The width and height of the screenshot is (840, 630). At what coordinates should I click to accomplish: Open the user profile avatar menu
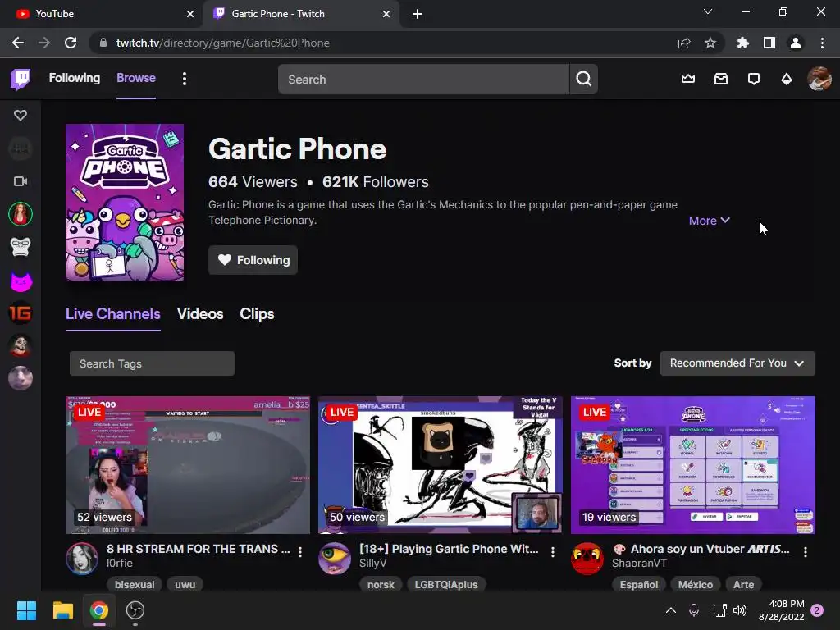point(819,79)
